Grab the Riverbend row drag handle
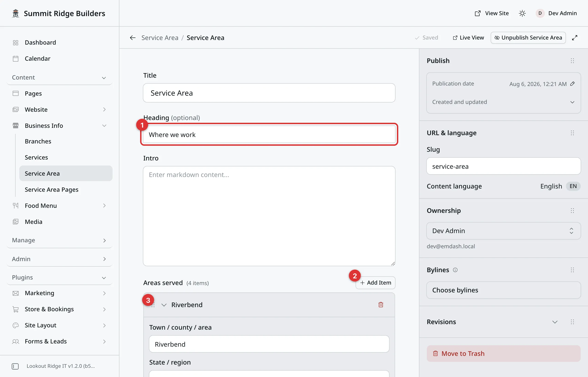 click(x=153, y=305)
